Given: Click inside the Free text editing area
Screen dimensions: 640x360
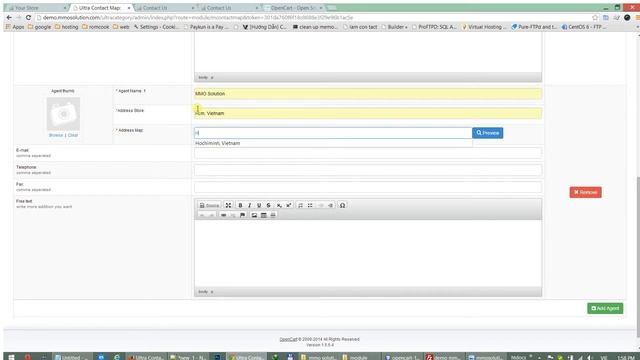Looking at the screenshot, I should point(368,253).
